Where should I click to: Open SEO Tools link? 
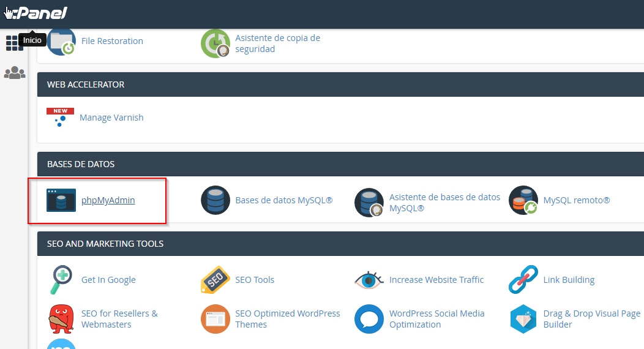(x=255, y=280)
